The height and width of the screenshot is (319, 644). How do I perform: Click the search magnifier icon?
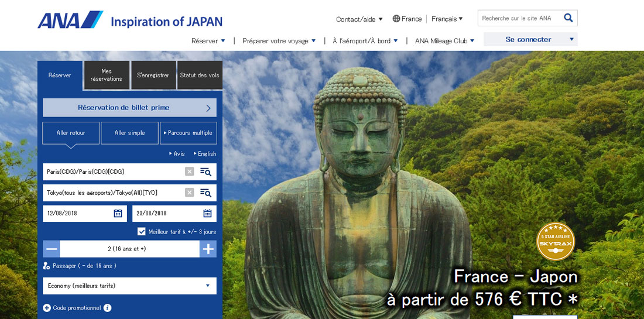568,18
